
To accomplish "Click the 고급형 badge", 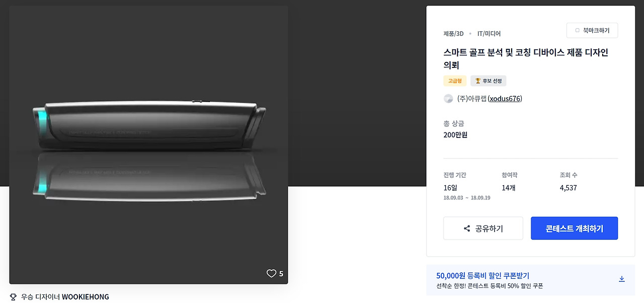I will pos(455,81).
